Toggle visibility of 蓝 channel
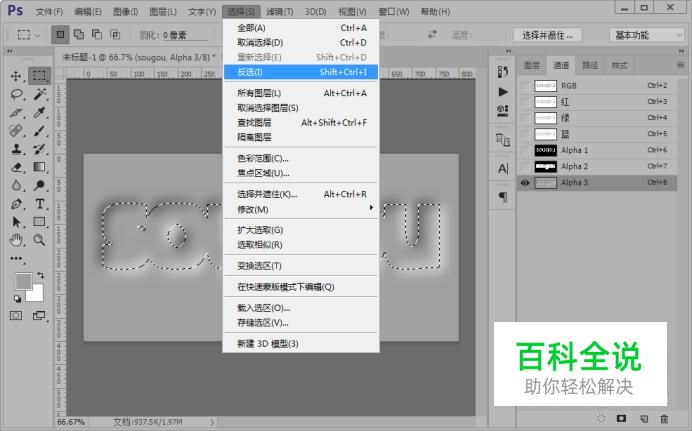This screenshot has width=692, height=431. point(525,134)
